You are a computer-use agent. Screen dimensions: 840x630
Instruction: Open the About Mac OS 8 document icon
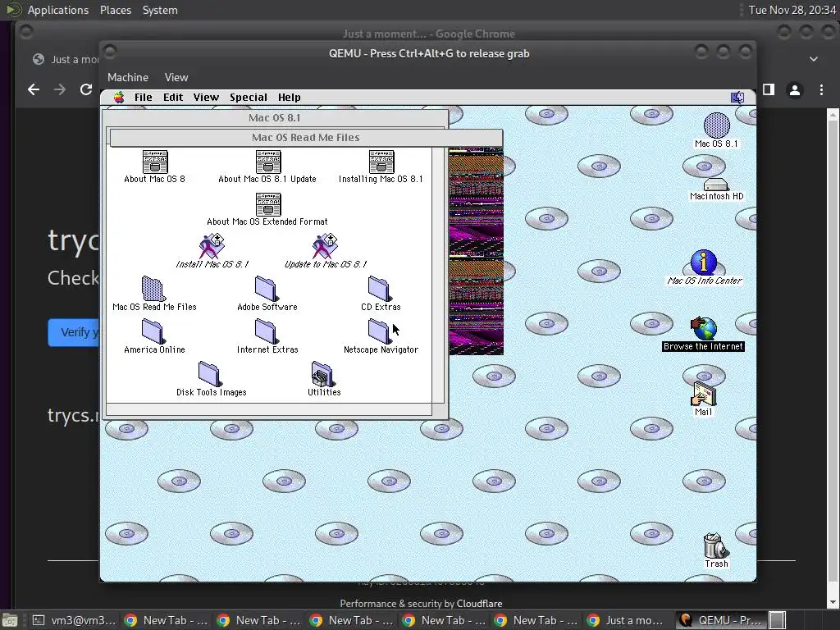[x=155, y=162]
